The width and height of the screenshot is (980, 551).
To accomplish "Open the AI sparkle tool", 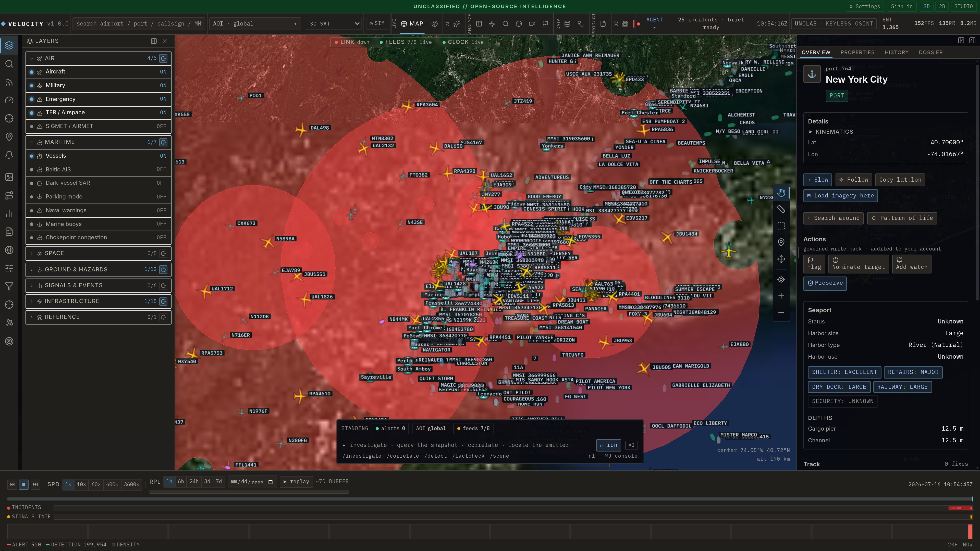I will pos(457,23).
